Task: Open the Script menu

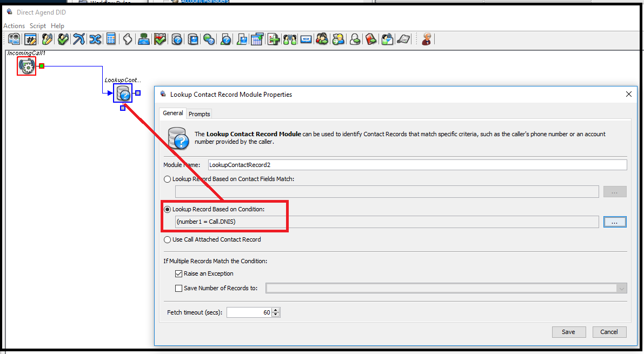Action: point(38,26)
